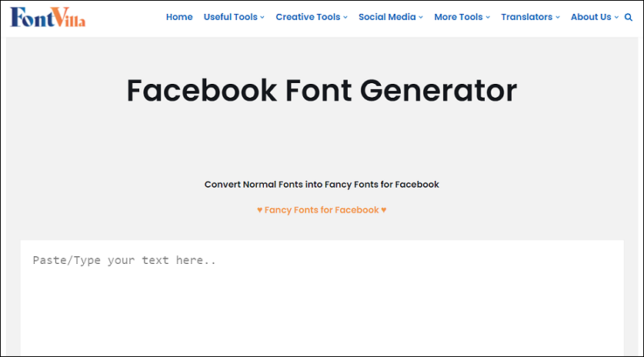644x357 pixels.
Task: Expand the Translators chevron arrow
Action: coord(558,17)
